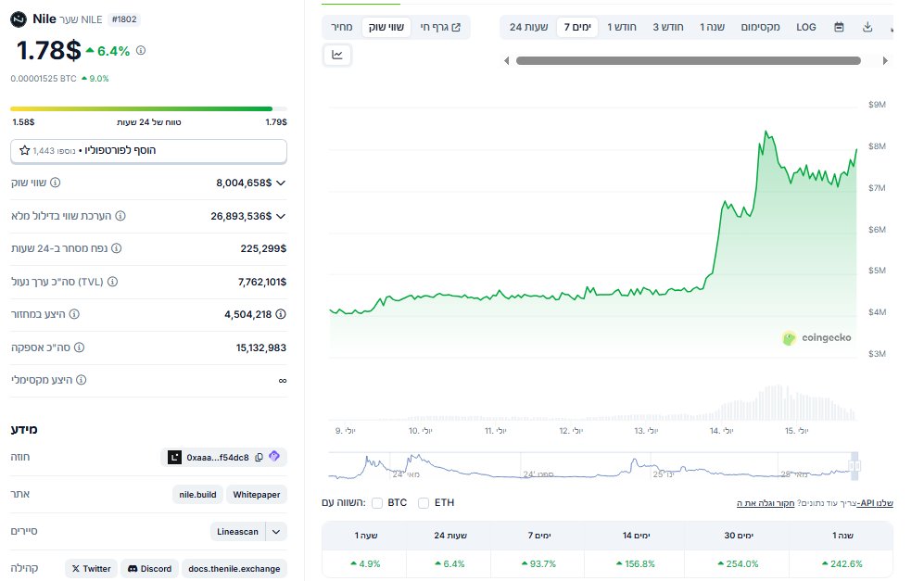924x581 pixels.
Task: Click the download chart data icon
Action: pos(867,27)
